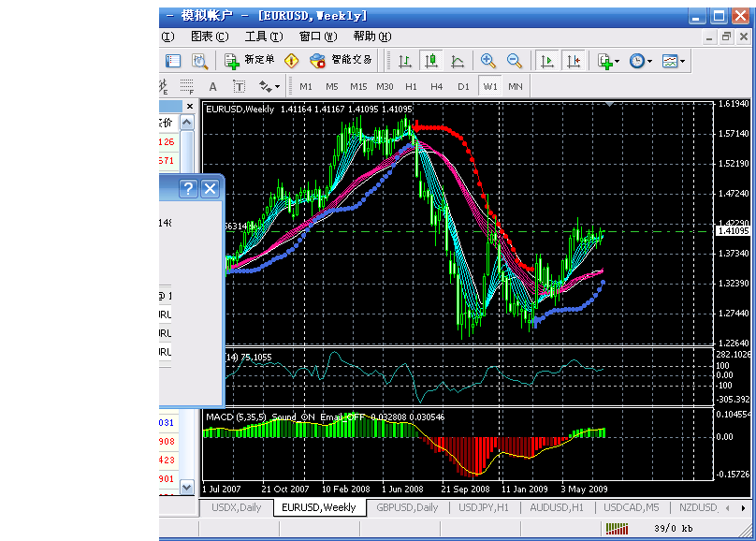Viewport: 756px width, 541px height.
Task: Click the yellow diamond MetaEditor icon
Action: 292,61
